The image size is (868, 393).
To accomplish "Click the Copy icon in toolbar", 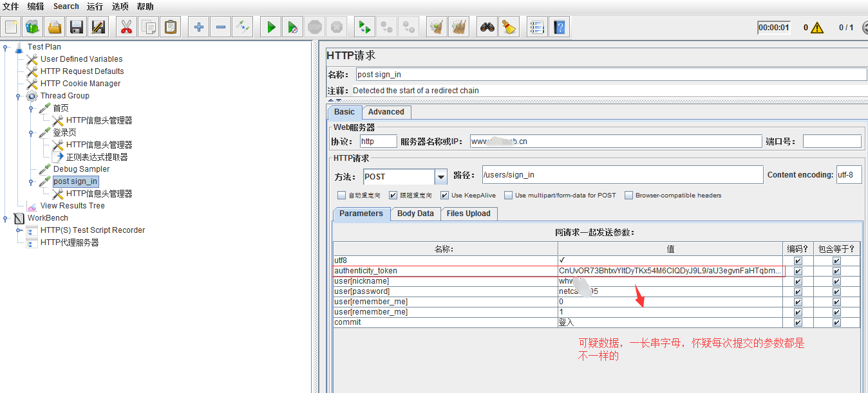I will coord(148,27).
